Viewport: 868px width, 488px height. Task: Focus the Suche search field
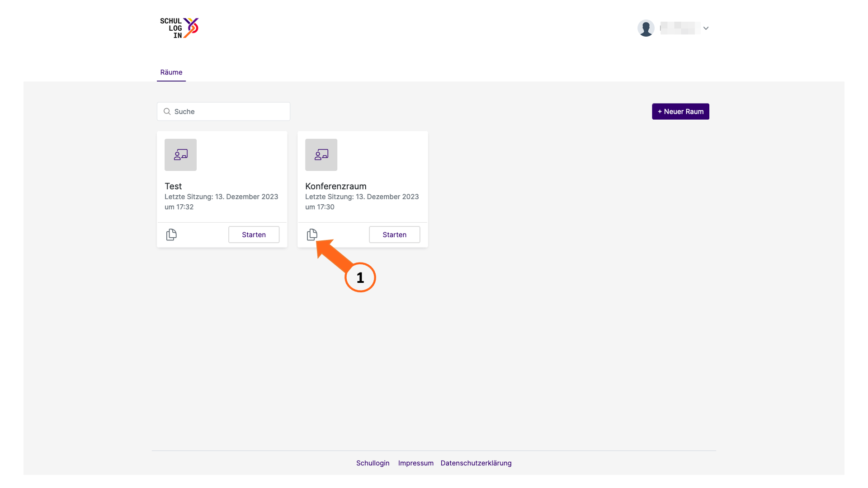(x=223, y=112)
